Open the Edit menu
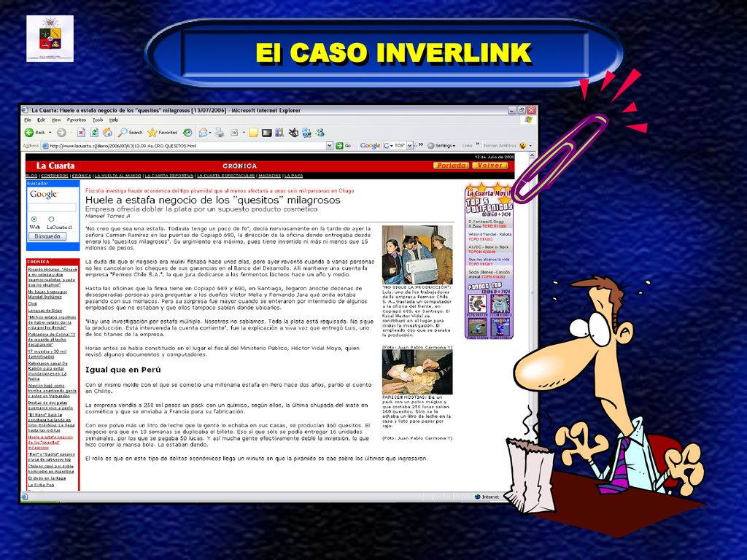 tap(42, 120)
